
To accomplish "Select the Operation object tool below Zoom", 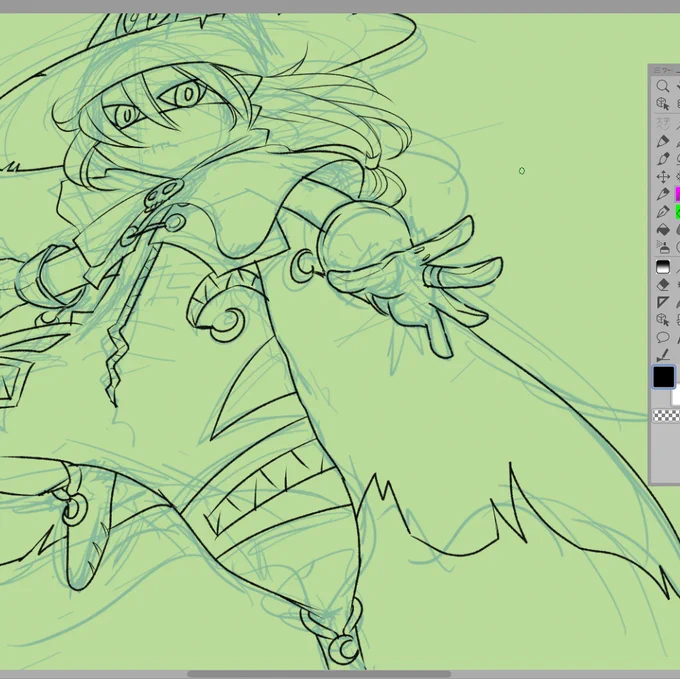I will 662,104.
